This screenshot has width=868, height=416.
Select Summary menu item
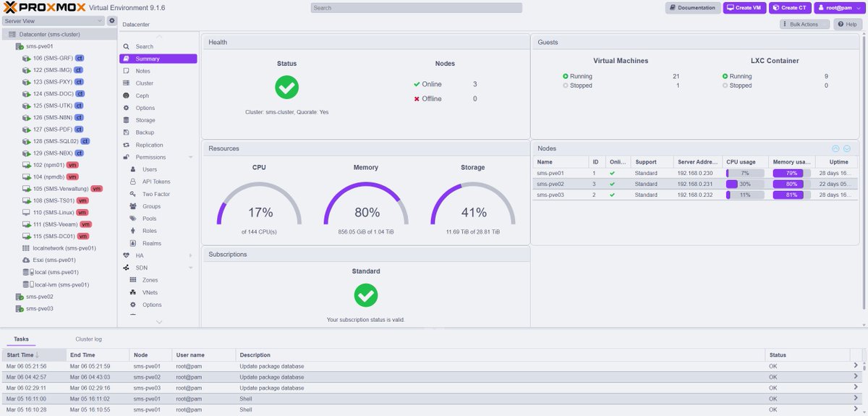[x=158, y=59]
